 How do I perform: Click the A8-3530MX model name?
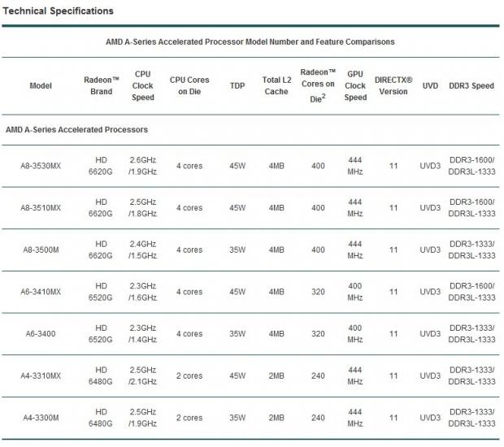pos(41,166)
